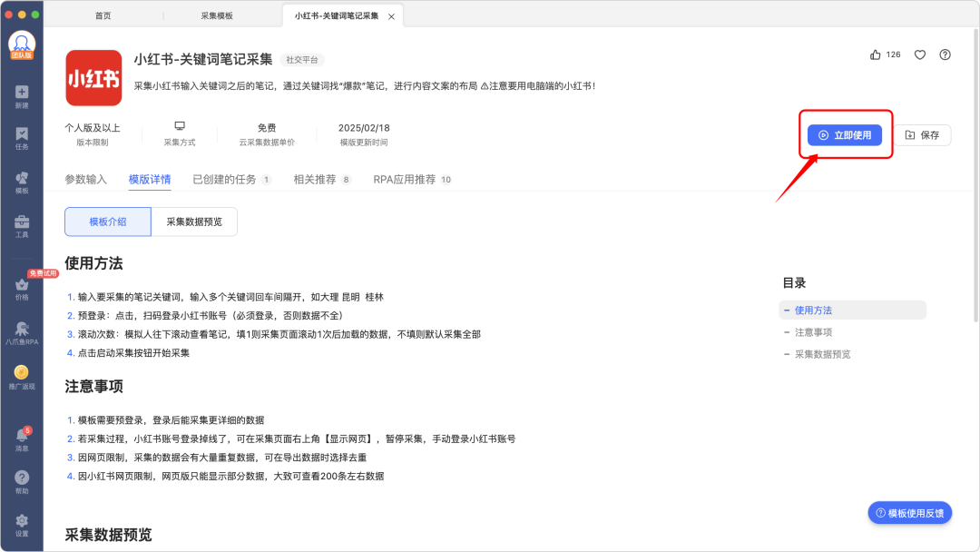Click the 目录 heading

(x=794, y=283)
